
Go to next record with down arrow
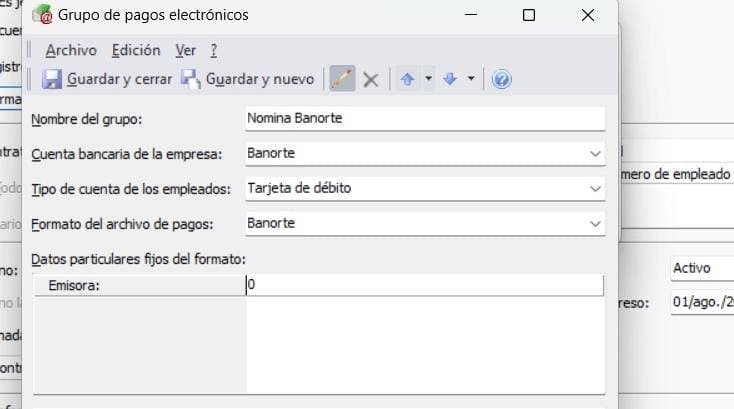[450, 79]
